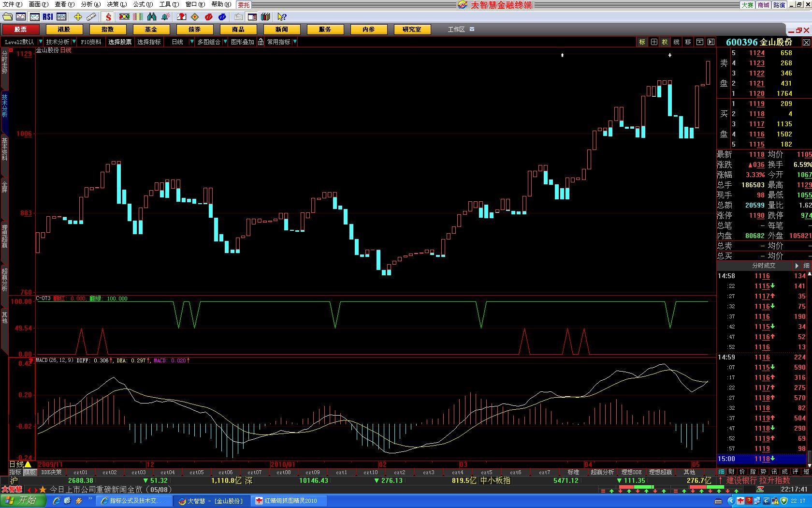The height and width of the screenshot is (508, 812).
Task: Click the red round info icon
Action: [209, 17]
